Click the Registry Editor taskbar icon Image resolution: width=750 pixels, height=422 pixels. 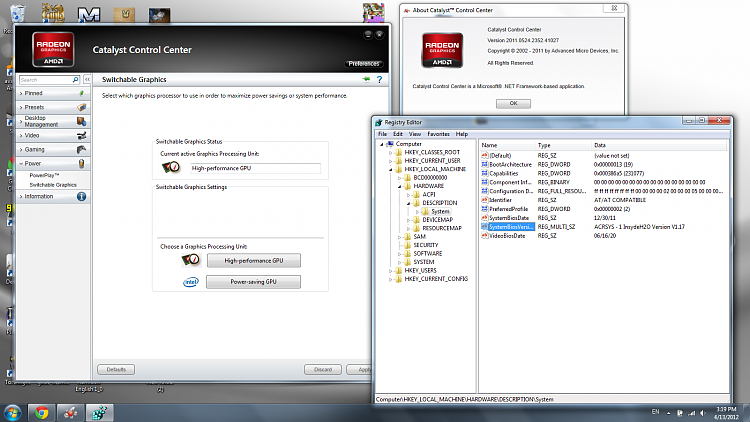99,412
